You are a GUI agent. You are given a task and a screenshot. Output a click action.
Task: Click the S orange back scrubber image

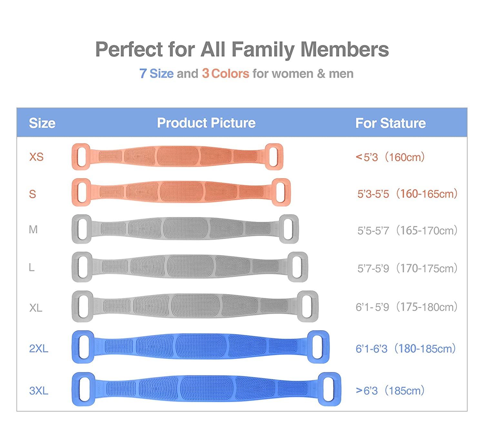181,192
